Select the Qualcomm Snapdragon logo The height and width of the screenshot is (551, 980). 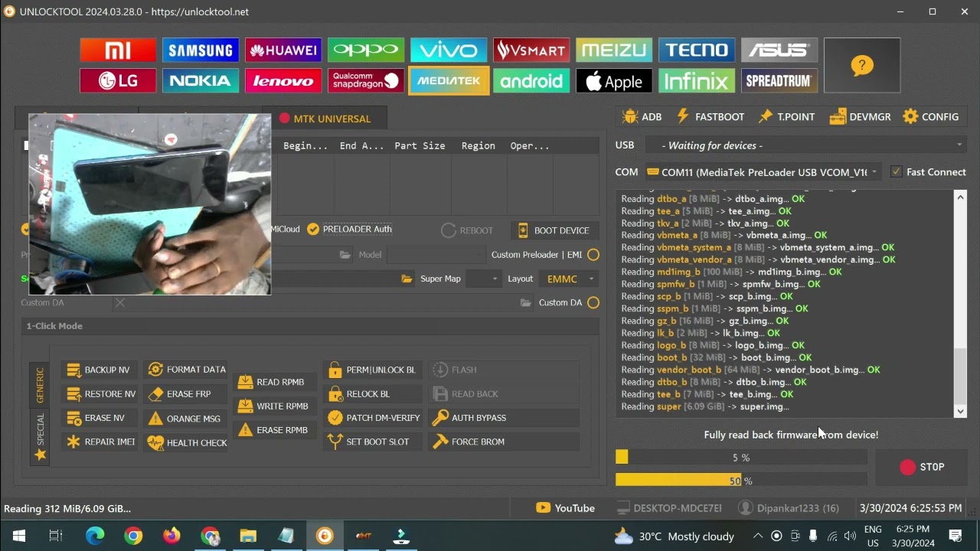click(366, 81)
